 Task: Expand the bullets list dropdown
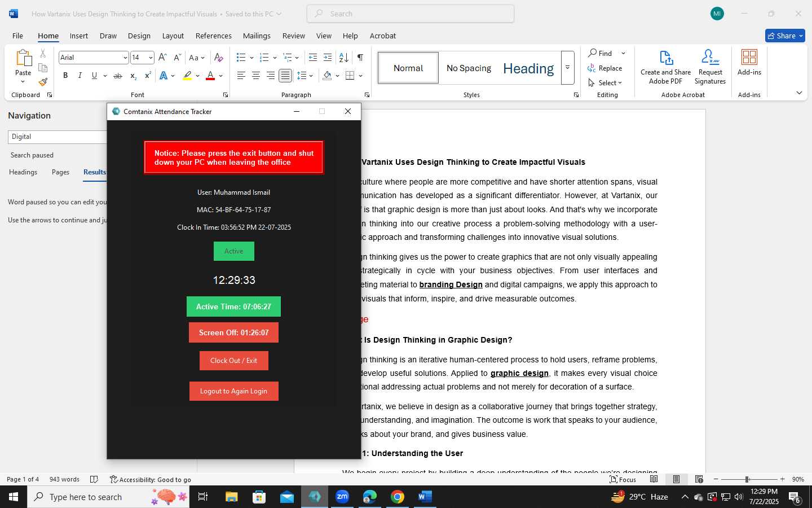[x=251, y=58]
